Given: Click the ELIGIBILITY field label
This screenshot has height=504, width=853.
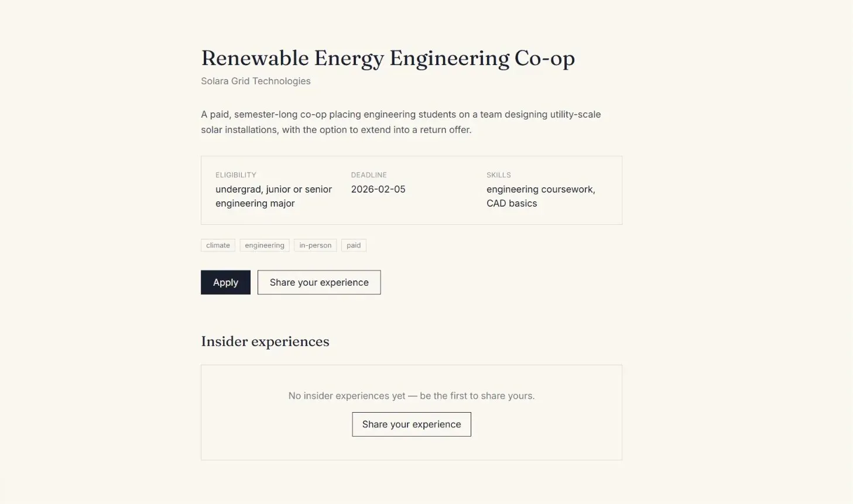Looking at the screenshot, I should [x=236, y=175].
